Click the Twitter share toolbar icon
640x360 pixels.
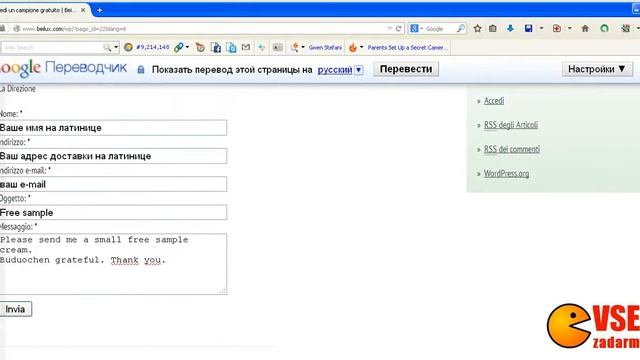231,47
